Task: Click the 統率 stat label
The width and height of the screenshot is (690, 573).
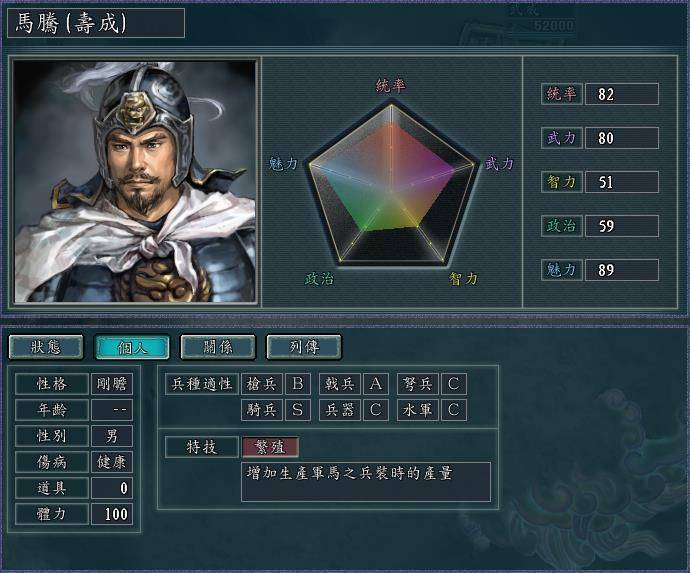Action: 562,94
